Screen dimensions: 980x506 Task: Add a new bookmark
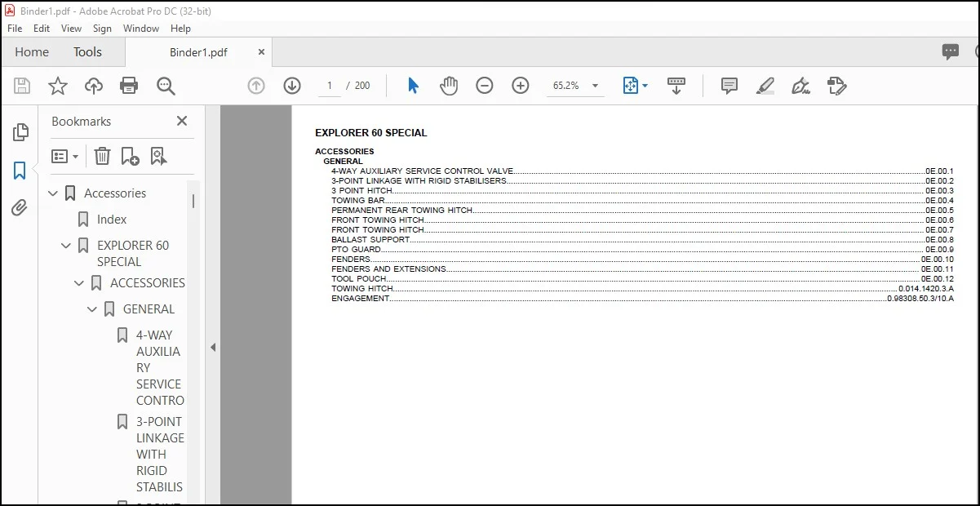tap(130, 156)
